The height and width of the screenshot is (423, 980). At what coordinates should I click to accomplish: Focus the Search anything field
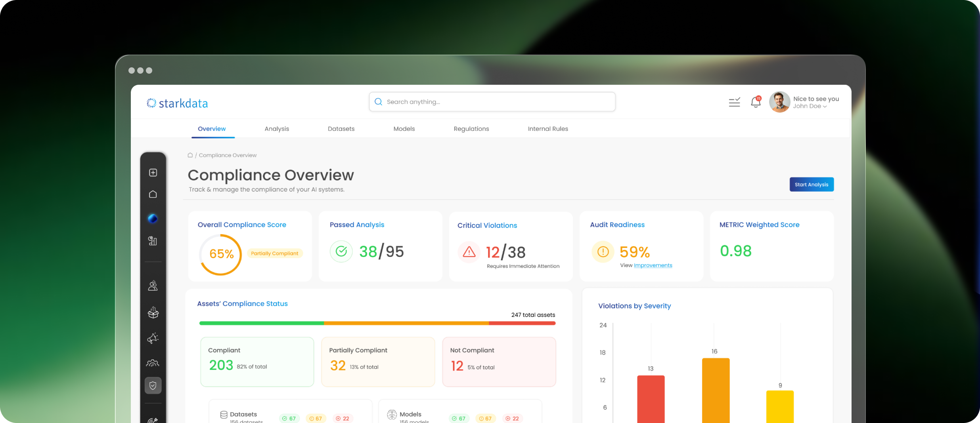coord(492,102)
